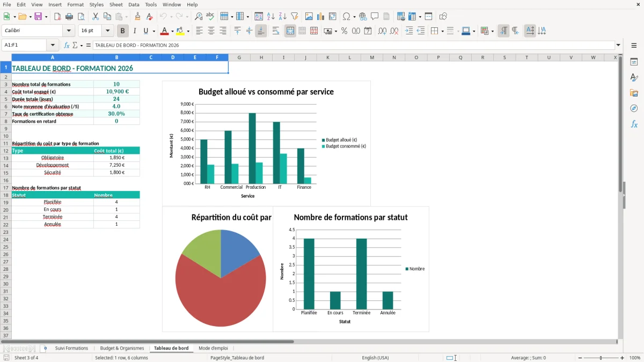This screenshot has height=362, width=644.
Task: Click the Print icon
Action: click(x=69, y=17)
